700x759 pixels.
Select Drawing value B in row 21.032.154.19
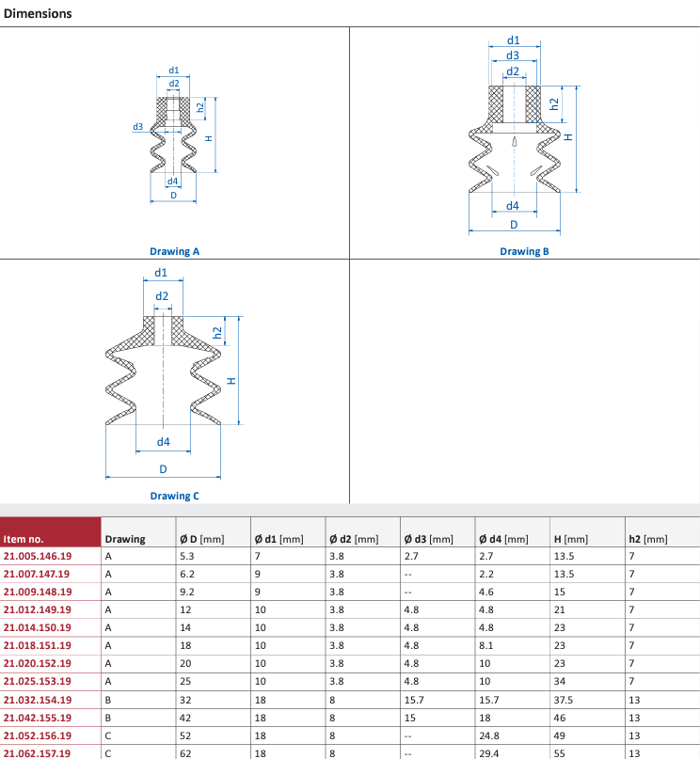click(108, 700)
